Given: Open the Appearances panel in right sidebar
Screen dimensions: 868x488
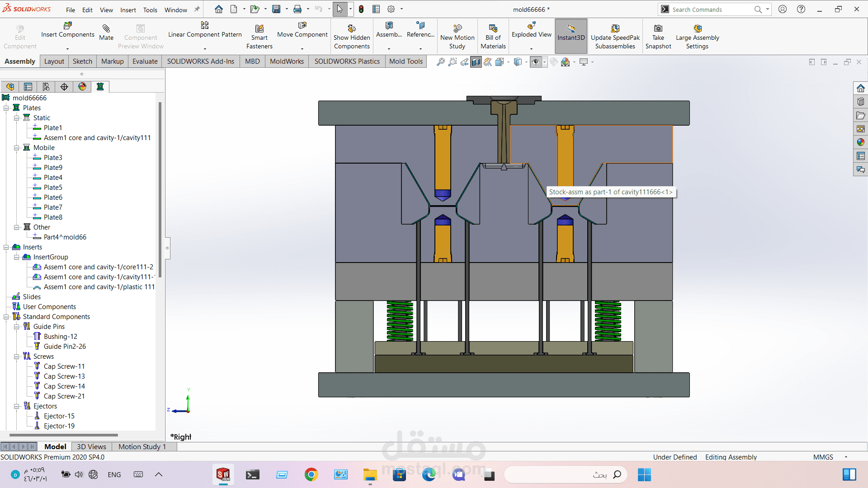Looking at the screenshot, I should 860,142.
